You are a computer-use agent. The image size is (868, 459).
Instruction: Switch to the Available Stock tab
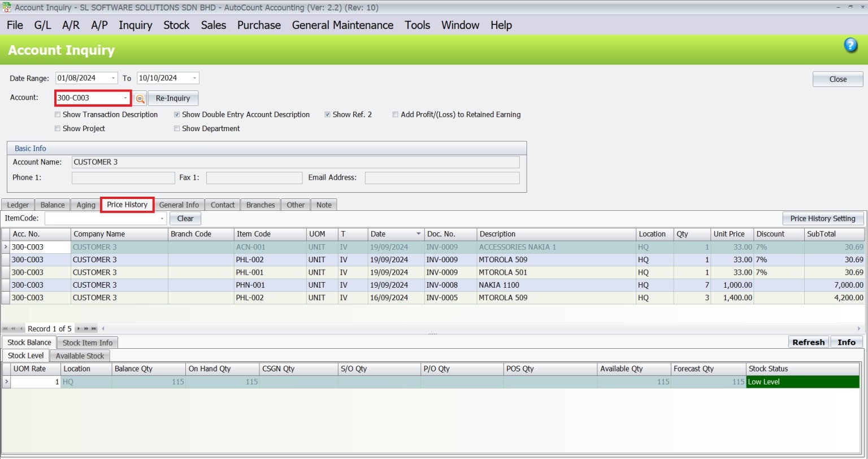80,356
